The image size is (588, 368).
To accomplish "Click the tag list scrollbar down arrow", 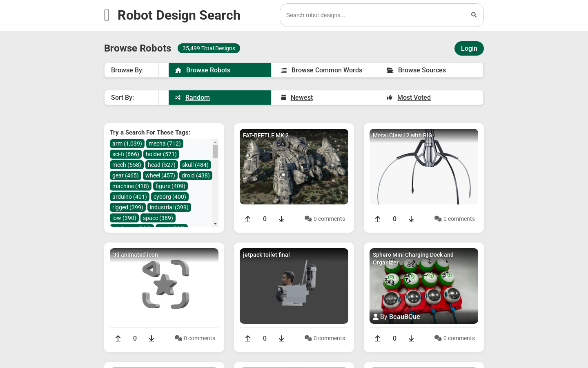I will [x=215, y=224].
